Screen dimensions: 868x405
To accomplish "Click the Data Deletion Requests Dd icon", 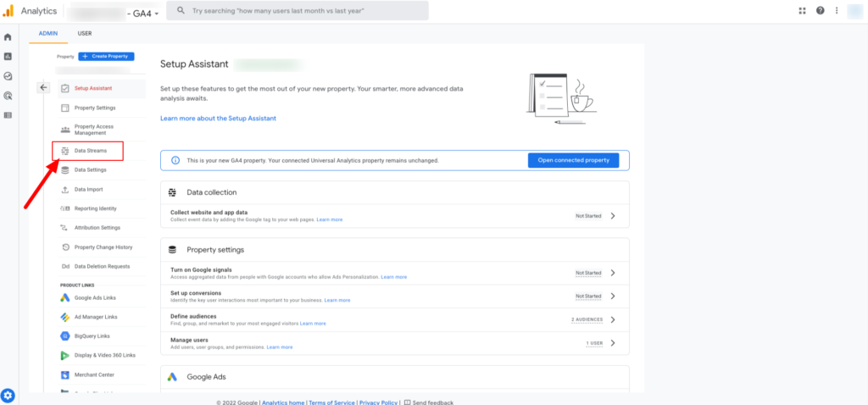I will point(64,266).
